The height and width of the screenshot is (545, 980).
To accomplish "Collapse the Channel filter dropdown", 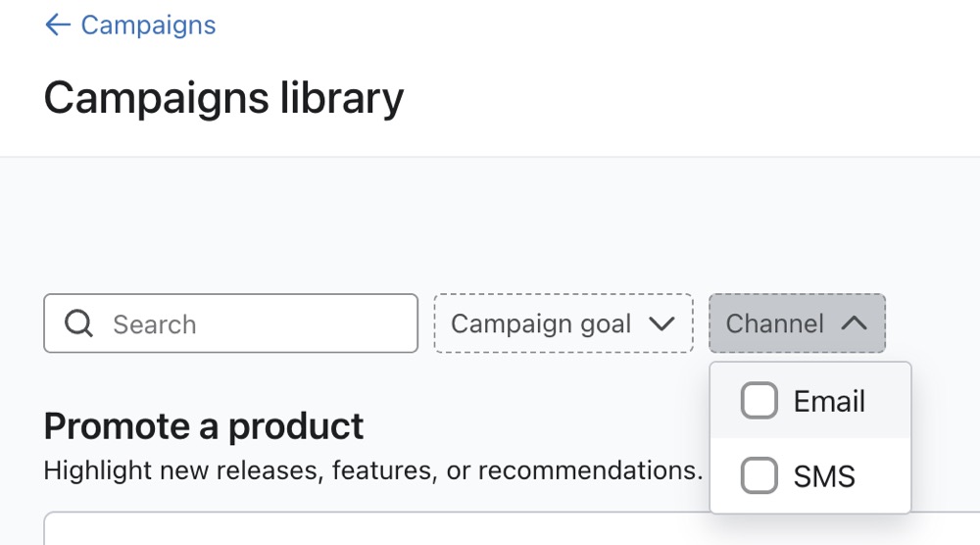I will click(x=796, y=323).
